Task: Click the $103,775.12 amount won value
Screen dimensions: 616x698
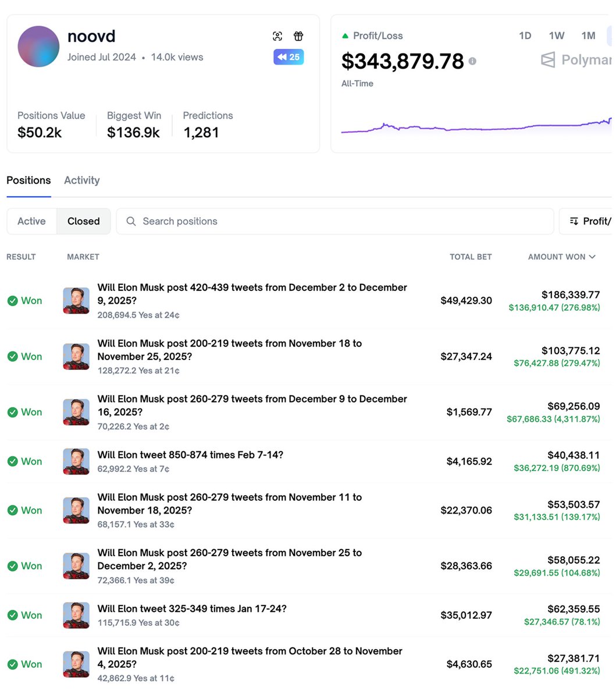Action: click(571, 351)
